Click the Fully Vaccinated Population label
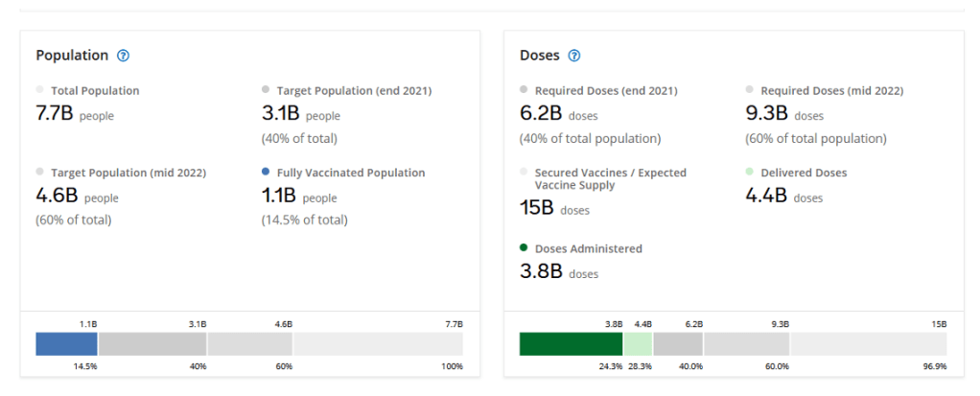The image size is (980, 396). pyautogui.click(x=351, y=173)
